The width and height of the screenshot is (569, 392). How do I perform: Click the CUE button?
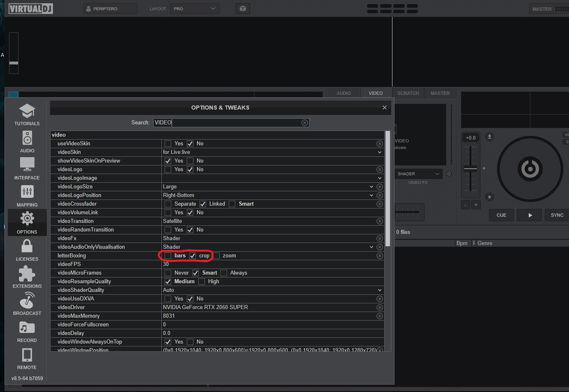(x=501, y=215)
